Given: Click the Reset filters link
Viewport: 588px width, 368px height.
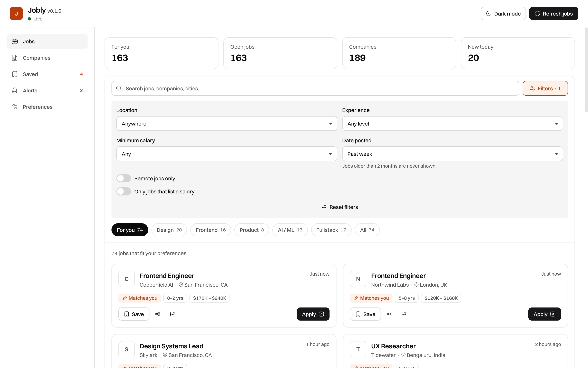Looking at the screenshot, I should 340,207.
